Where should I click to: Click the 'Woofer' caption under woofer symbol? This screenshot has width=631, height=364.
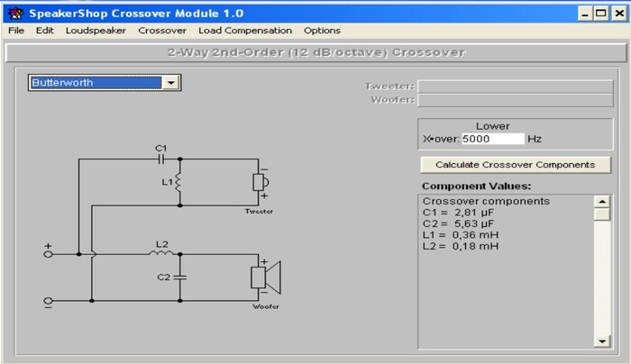266,306
